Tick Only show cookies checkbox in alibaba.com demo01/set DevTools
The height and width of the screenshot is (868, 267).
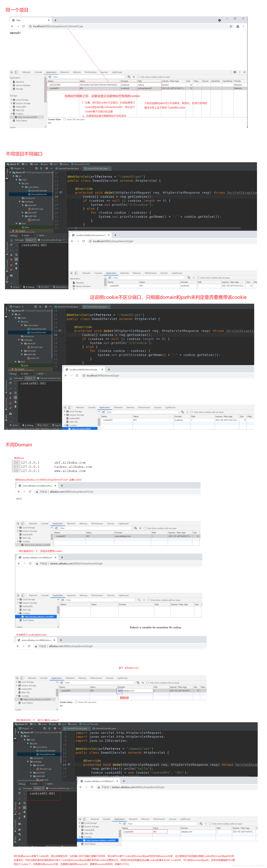145,528
